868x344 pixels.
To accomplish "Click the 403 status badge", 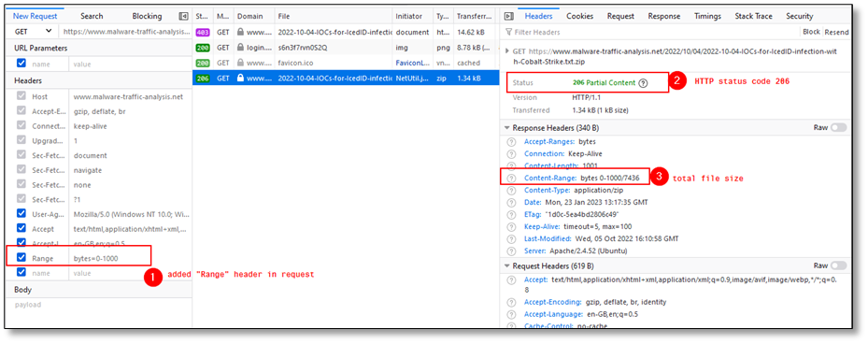I will click(x=203, y=32).
